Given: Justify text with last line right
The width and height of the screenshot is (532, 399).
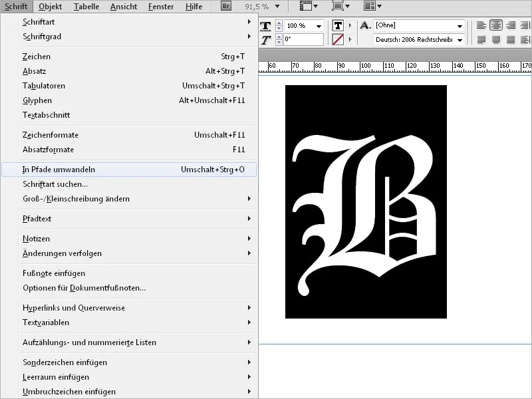Looking at the screenshot, I should click(x=511, y=40).
